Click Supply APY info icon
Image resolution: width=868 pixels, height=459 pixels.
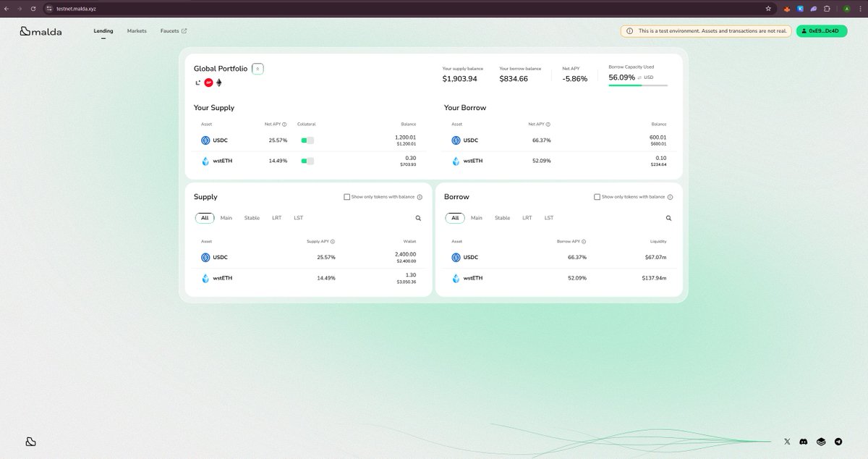pyautogui.click(x=333, y=242)
